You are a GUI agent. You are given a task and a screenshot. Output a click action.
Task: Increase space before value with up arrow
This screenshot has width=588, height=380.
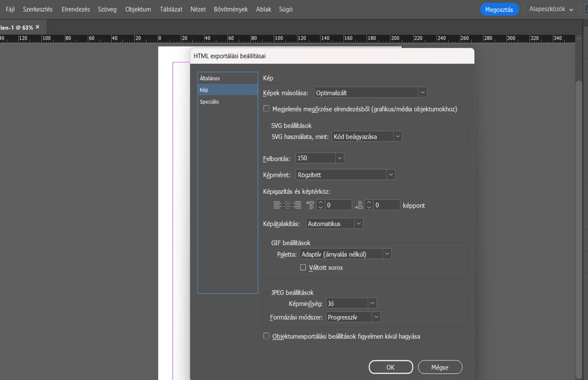(321, 203)
